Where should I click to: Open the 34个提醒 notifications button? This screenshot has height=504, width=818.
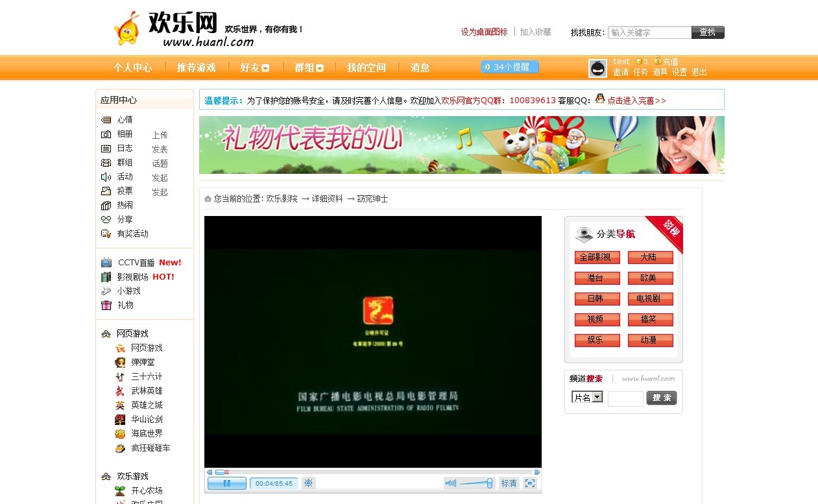510,67
